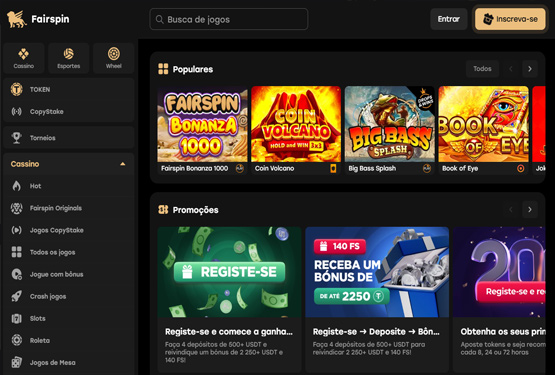The width and height of the screenshot is (555, 375).
Task: Open Crash jogos menu item
Action: pyautogui.click(x=69, y=296)
